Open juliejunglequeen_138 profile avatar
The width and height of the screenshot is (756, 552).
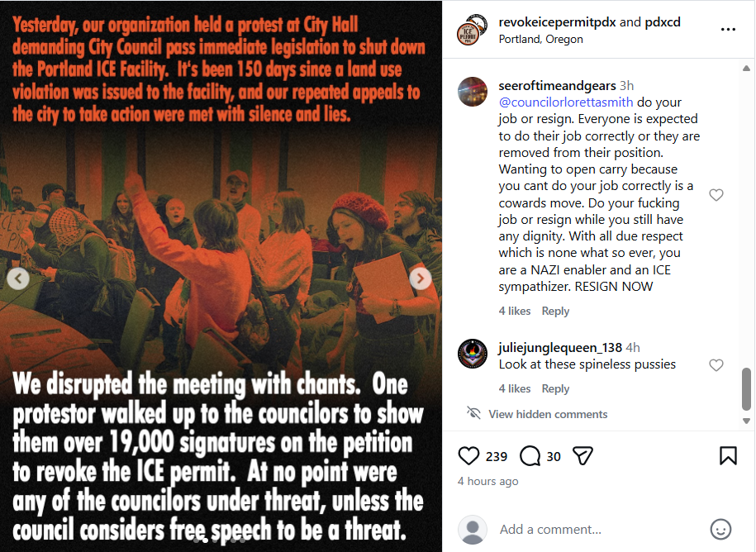473,354
